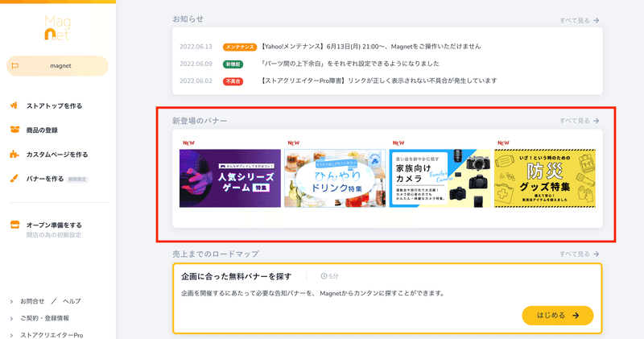Open the パーツ間の上下余白 notice
The width and height of the screenshot is (644, 339).
(x=350, y=64)
